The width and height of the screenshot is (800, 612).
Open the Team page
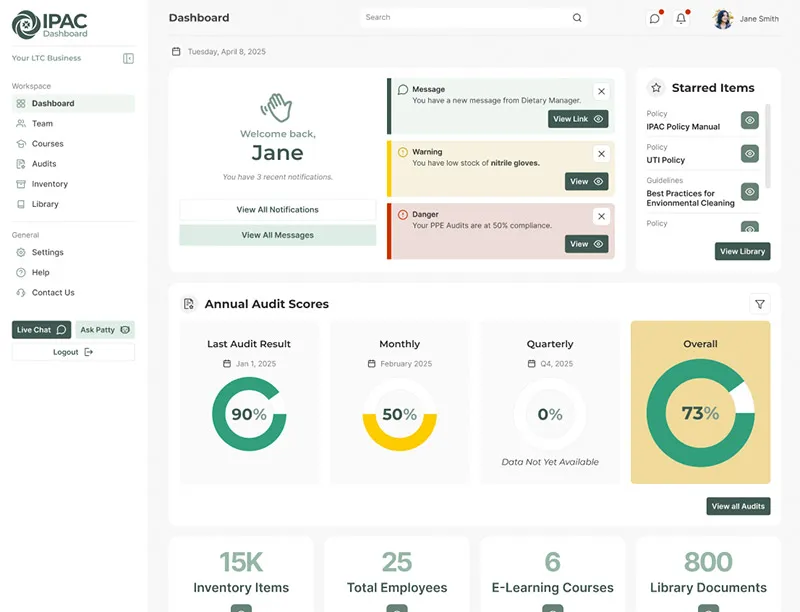pyautogui.click(x=73, y=123)
